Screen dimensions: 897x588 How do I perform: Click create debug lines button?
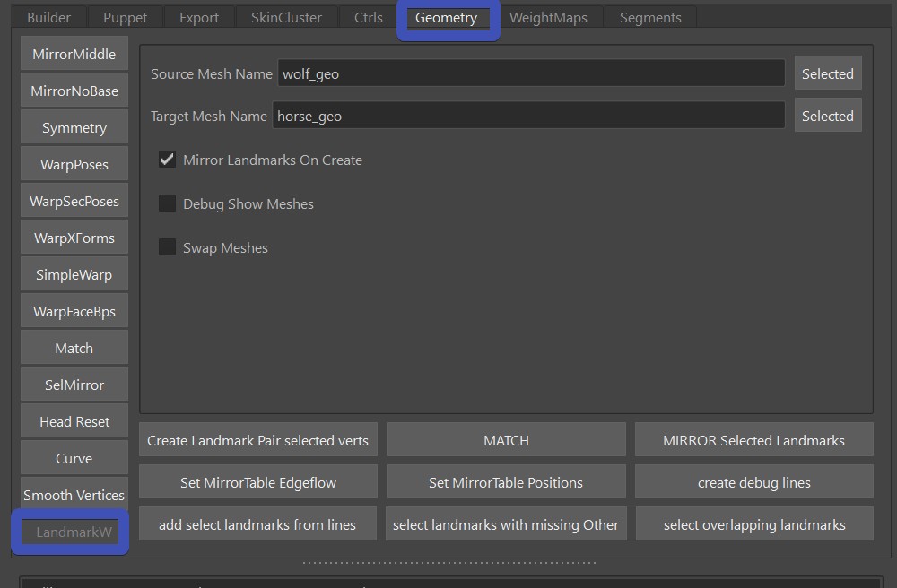click(x=753, y=482)
